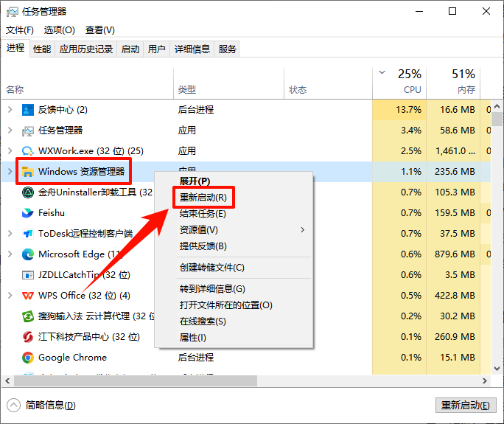Open the 选项(O) menu

[60, 30]
